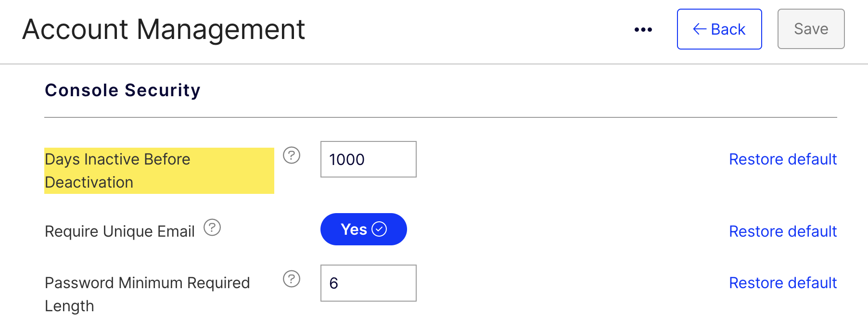The width and height of the screenshot is (868, 330).
Task: Focus the days inactive field showing 1000
Action: (x=369, y=159)
